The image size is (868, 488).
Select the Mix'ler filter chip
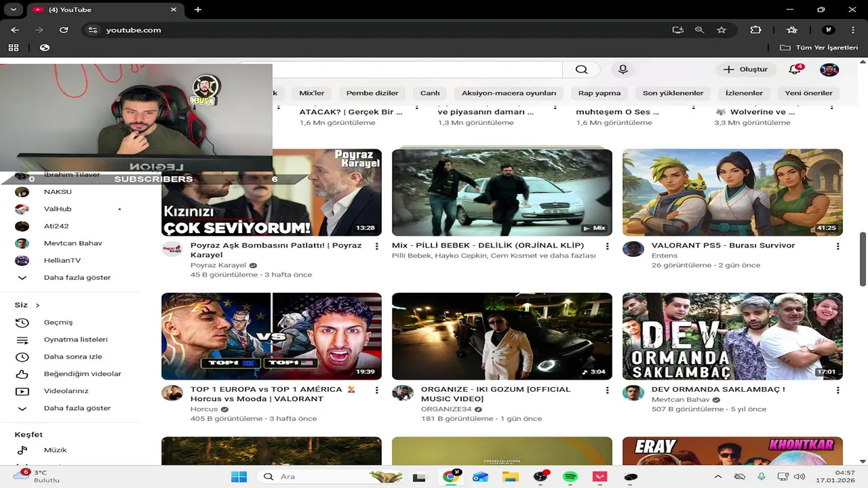click(312, 93)
